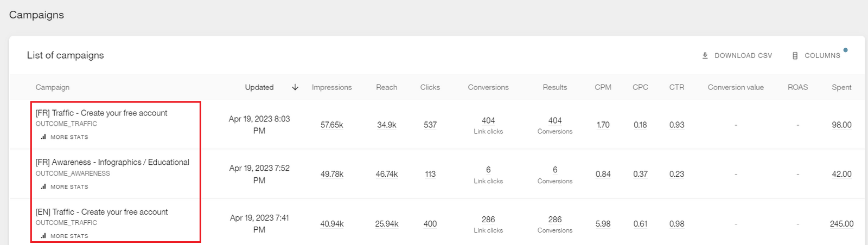Click the Updated column sort arrow
Image resolution: width=868 pixels, height=245 pixels.
click(x=295, y=87)
